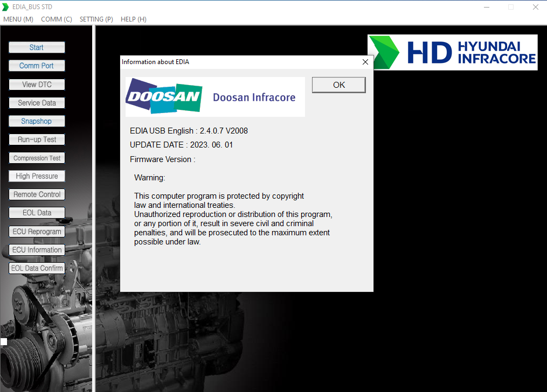The width and height of the screenshot is (547, 392).
Task: Open Comm Port settings
Action: point(37,66)
